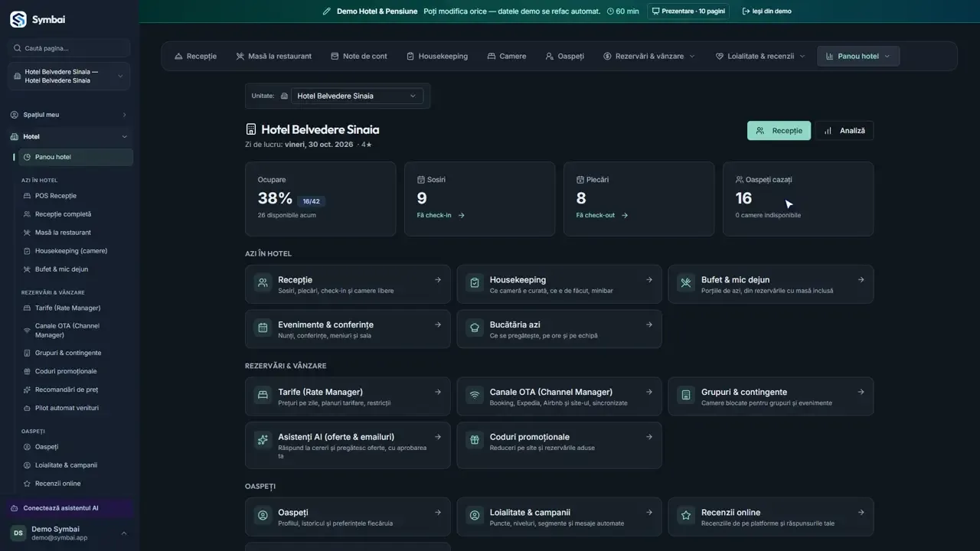Open the Unitate Hotel Belvedere Sinaia dropdown
This screenshot has height=551, width=980.
click(x=357, y=96)
